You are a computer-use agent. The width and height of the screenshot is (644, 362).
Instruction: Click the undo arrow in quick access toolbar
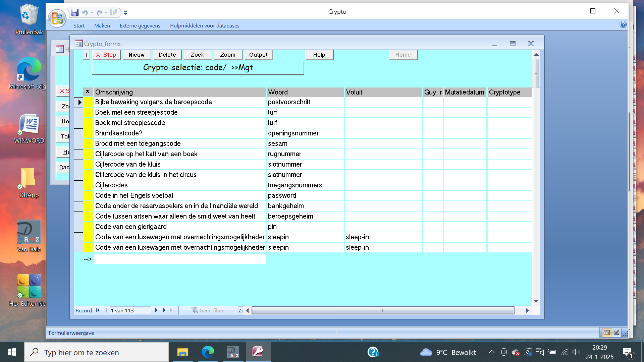[85, 13]
